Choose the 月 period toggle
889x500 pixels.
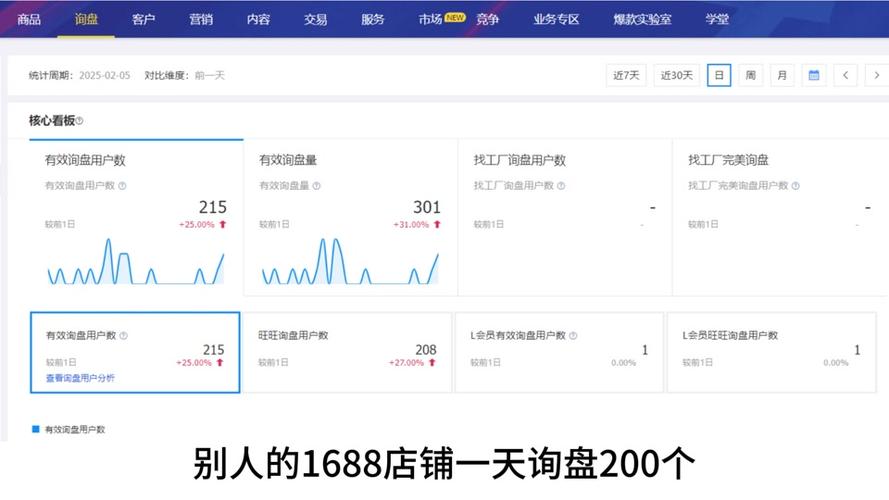pos(782,75)
